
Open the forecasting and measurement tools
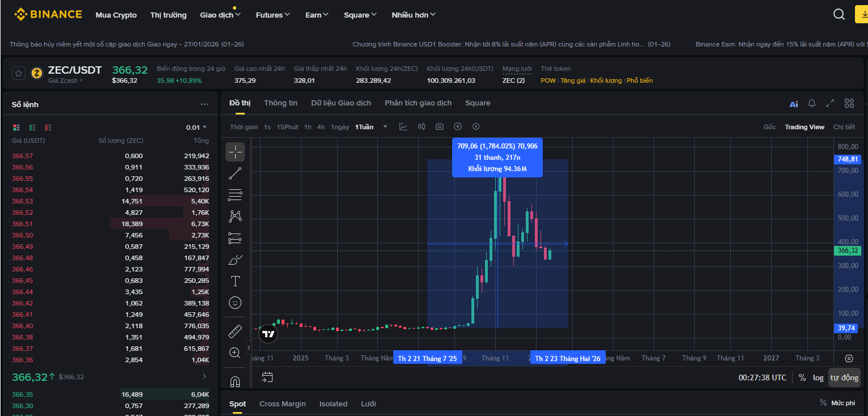tap(235, 239)
